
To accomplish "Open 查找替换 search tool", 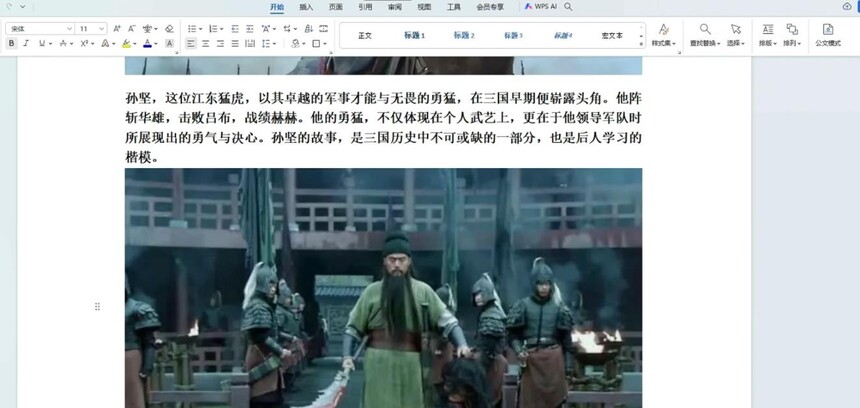I will [x=705, y=35].
